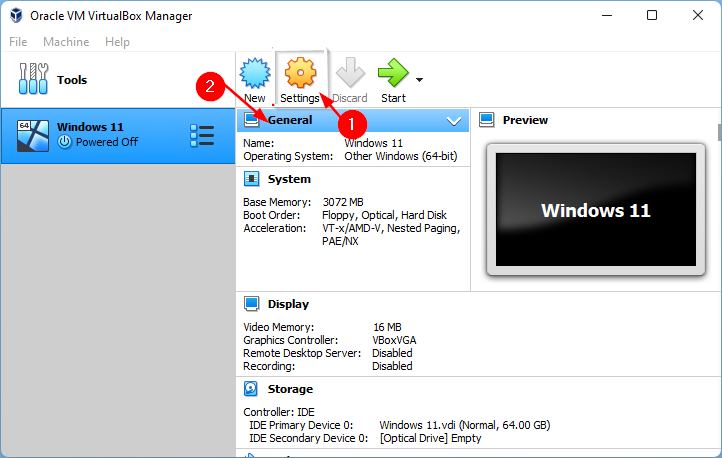Click the Storage disk icon
The image size is (722, 458).
[x=251, y=389]
